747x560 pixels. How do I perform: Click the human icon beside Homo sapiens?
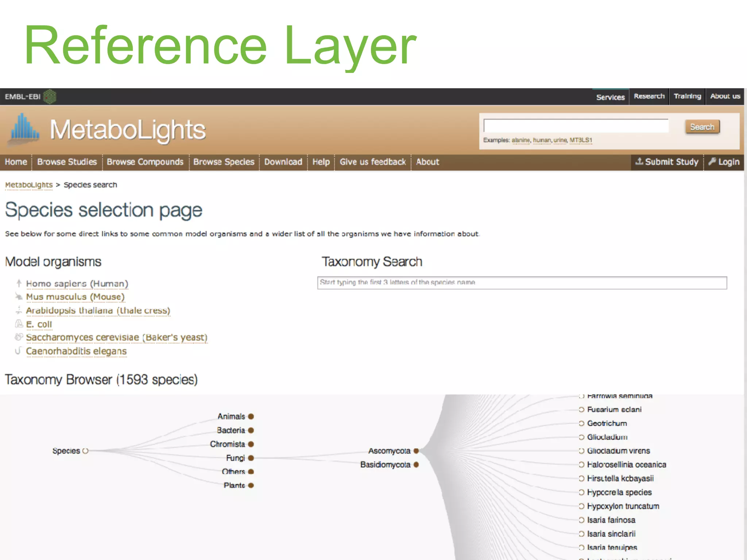19,283
